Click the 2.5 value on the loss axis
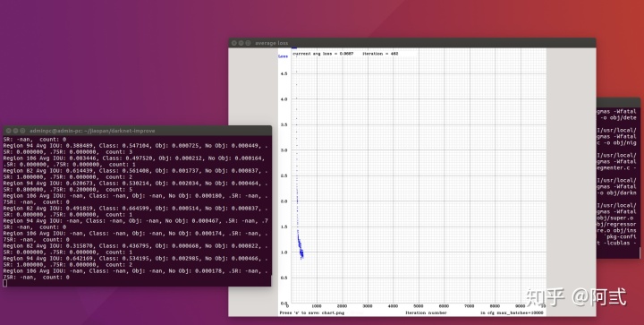The height and width of the screenshot is (325, 644). (284, 175)
